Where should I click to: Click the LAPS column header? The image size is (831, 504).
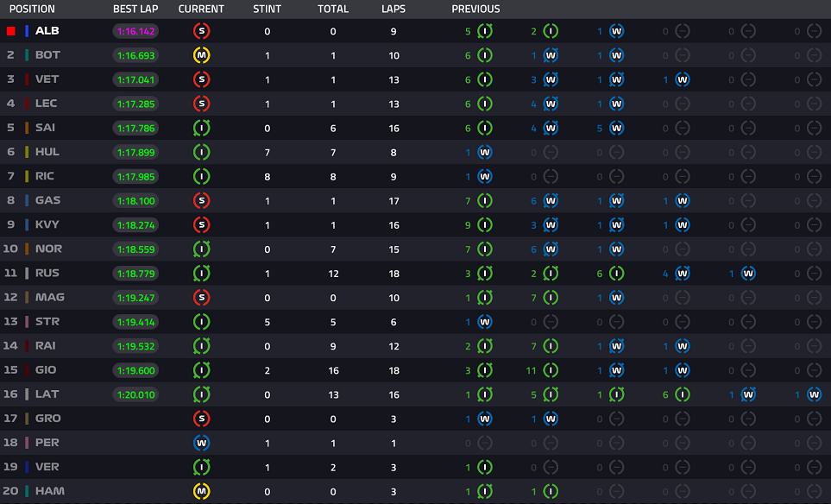pyautogui.click(x=393, y=9)
